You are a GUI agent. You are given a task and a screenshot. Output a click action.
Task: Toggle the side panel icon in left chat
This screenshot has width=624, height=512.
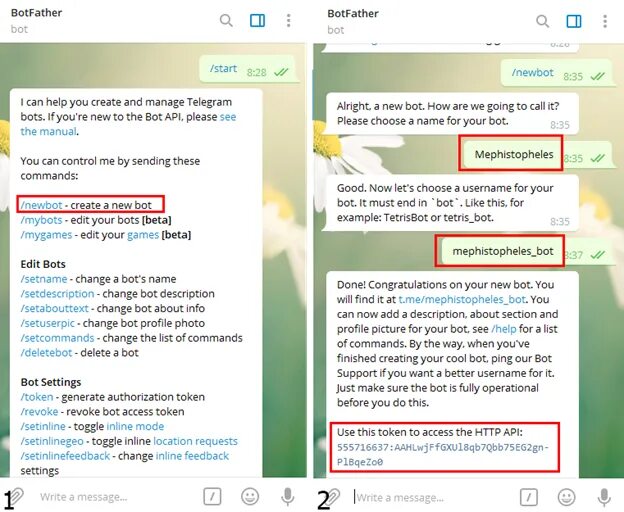point(257,20)
